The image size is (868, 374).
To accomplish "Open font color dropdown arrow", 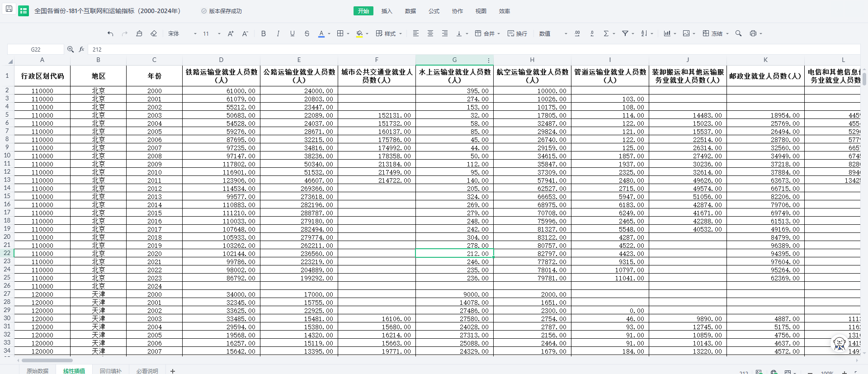I will coord(329,33).
